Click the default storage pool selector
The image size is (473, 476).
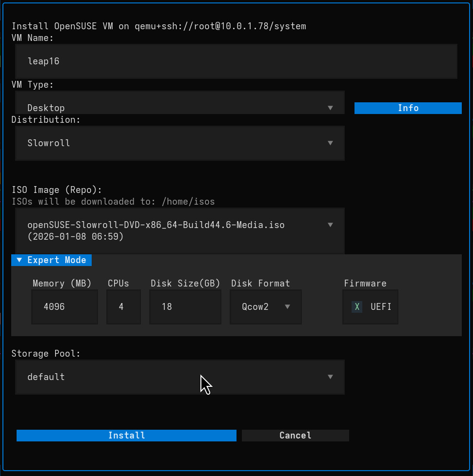(x=179, y=377)
